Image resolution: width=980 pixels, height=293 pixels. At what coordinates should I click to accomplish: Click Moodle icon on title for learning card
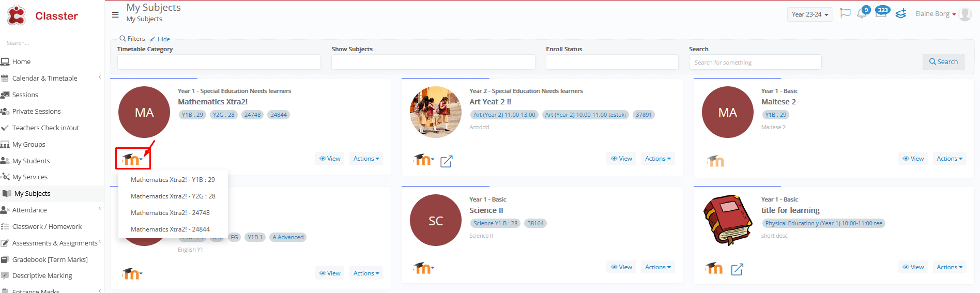click(714, 268)
